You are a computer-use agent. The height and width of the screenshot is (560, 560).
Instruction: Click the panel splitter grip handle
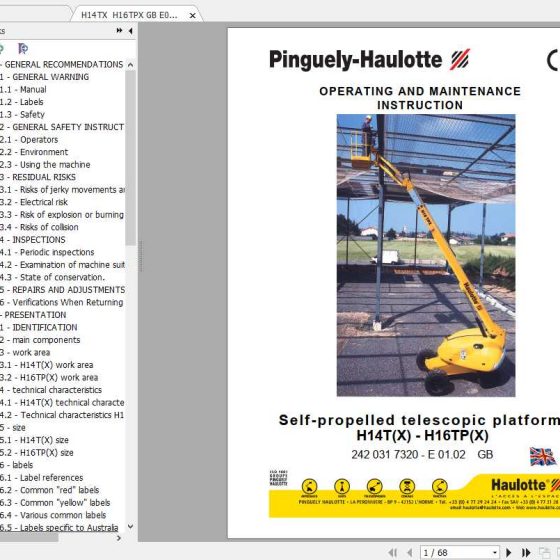pyautogui.click(x=141, y=256)
